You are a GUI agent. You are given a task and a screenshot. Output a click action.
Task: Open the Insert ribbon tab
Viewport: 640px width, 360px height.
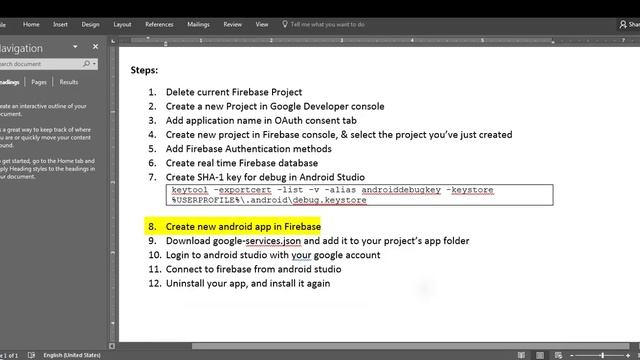[60, 24]
